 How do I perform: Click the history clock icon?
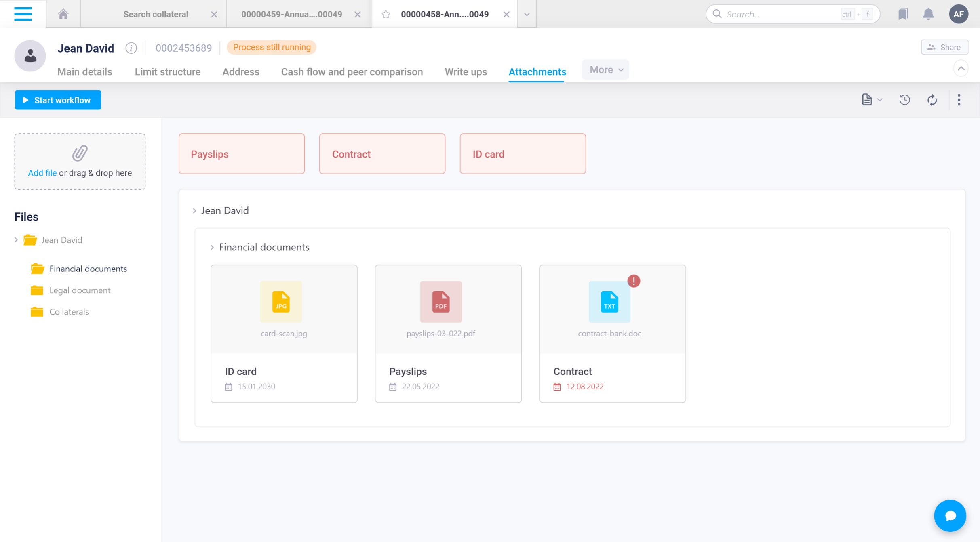tap(904, 100)
